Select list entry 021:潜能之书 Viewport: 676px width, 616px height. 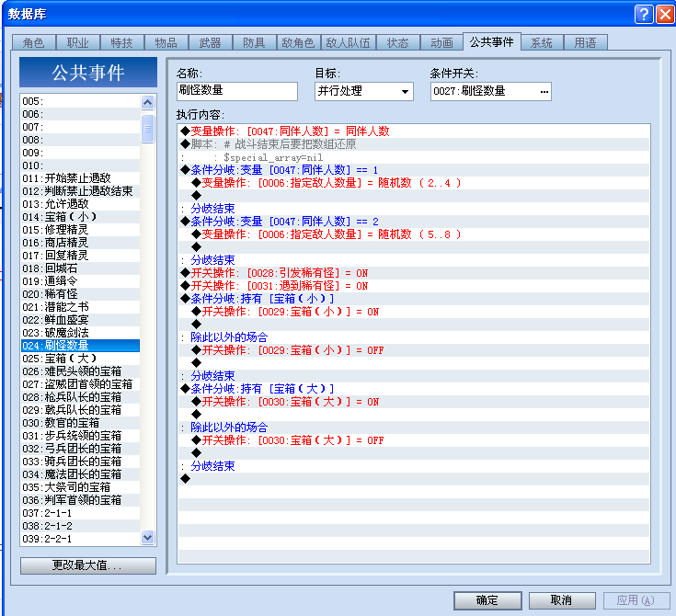point(81,307)
